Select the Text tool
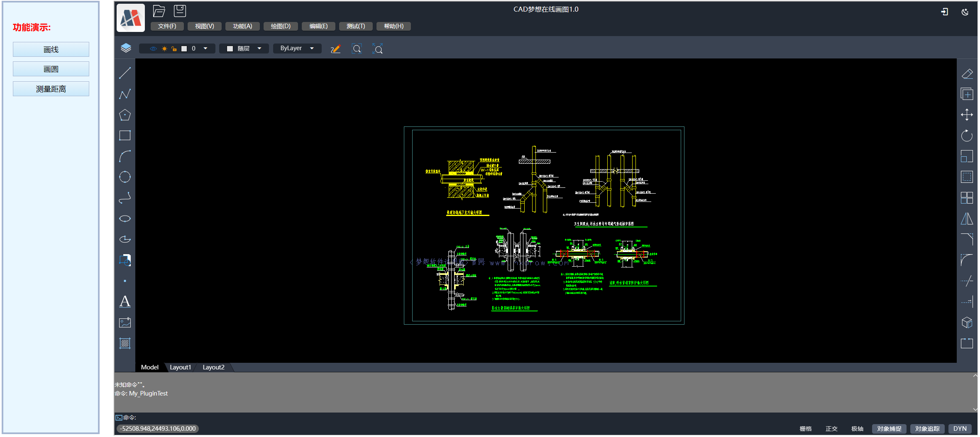Image resolution: width=980 pixels, height=437 pixels. [x=125, y=301]
